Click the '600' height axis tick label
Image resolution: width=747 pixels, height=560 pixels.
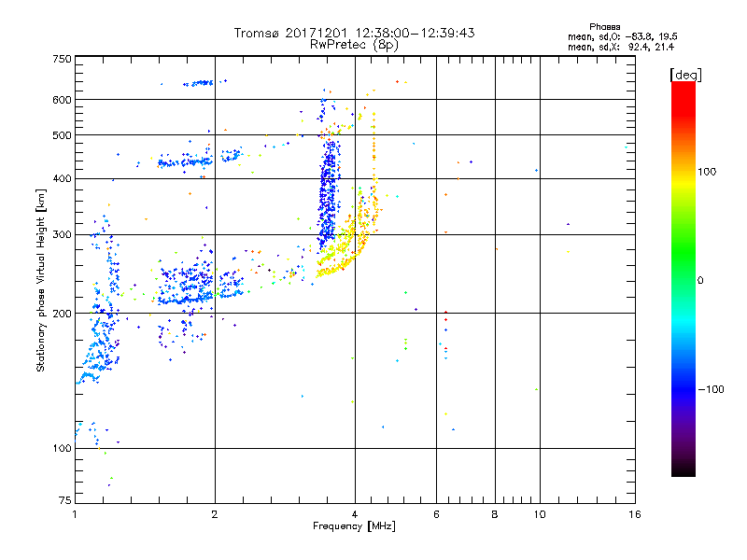[x=62, y=100]
